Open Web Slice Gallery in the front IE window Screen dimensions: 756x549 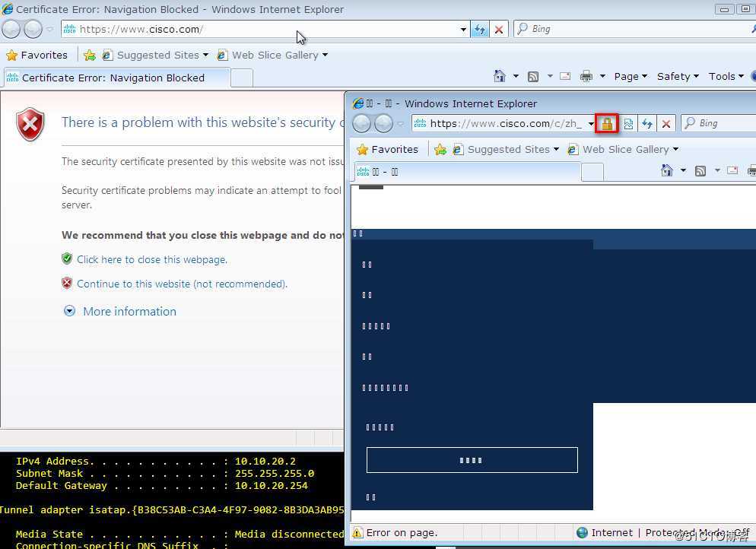click(623, 150)
